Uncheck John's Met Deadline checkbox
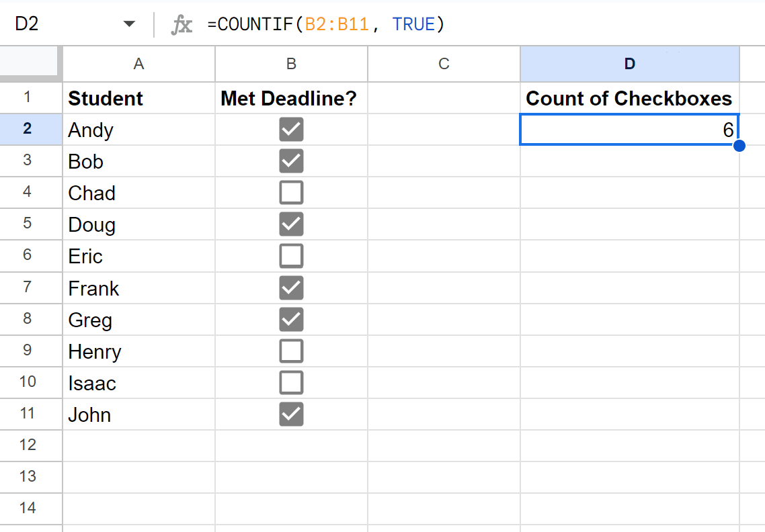This screenshot has width=765, height=532. [x=290, y=414]
